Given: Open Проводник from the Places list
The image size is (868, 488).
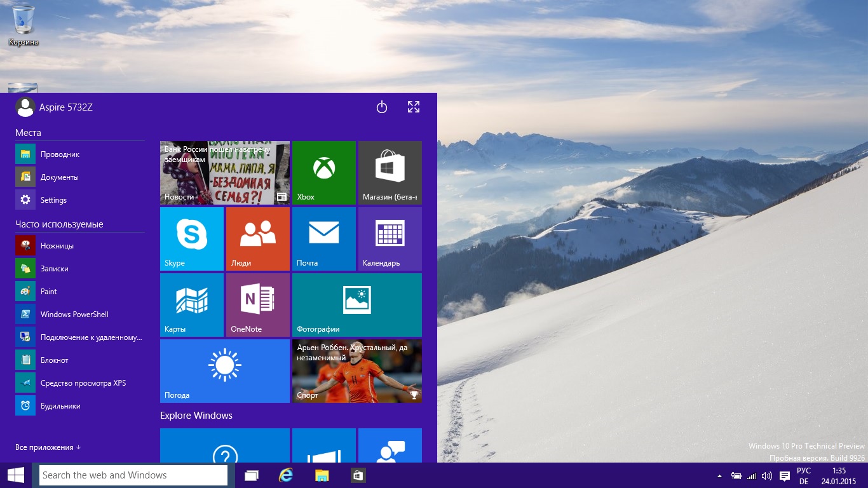Looking at the screenshot, I should coord(60,154).
